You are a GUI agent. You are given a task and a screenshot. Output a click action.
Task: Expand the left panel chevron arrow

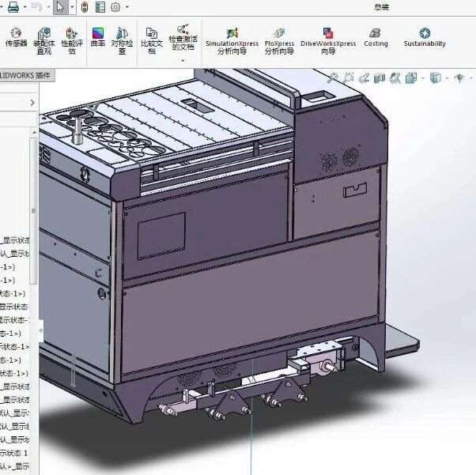[x=32, y=103]
